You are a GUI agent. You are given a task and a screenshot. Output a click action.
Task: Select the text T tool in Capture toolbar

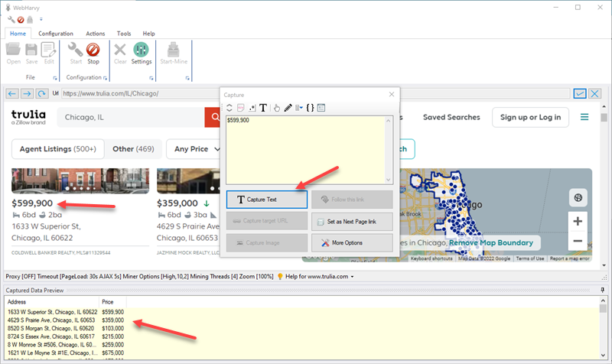point(263,108)
